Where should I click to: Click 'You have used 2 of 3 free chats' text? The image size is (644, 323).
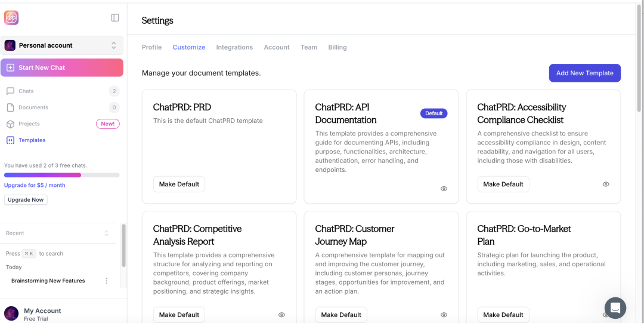coord(45,165)
